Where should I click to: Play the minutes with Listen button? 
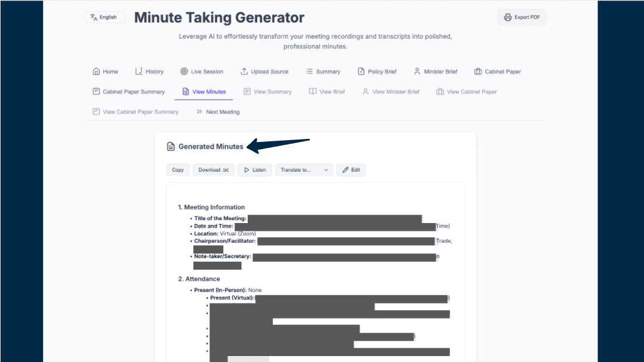coord(255,170)
